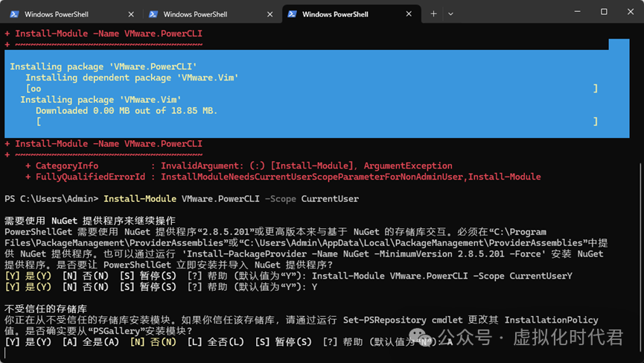644x363 pixels.
Task: Click 'Install-Module' in the prompt command line
Action: point(140,199)
